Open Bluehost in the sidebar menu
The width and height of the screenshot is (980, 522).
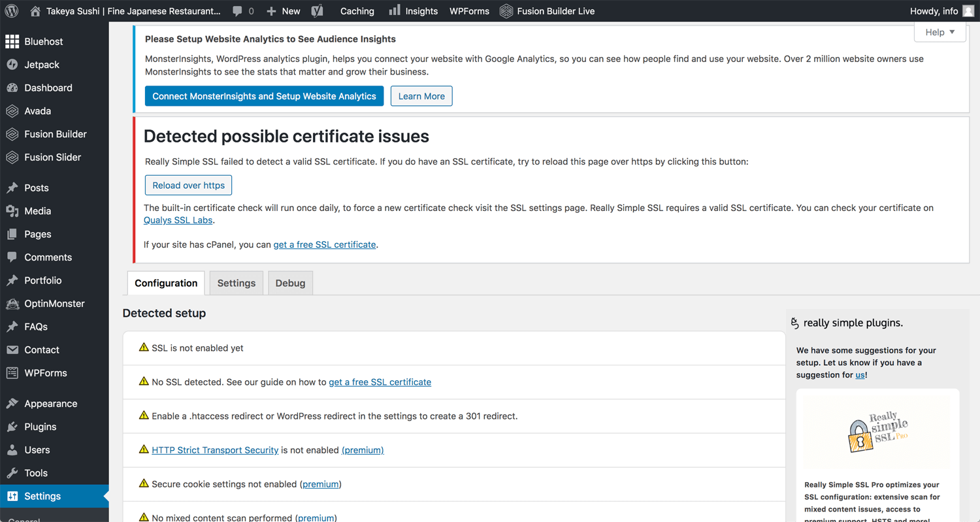pos(54,42)
